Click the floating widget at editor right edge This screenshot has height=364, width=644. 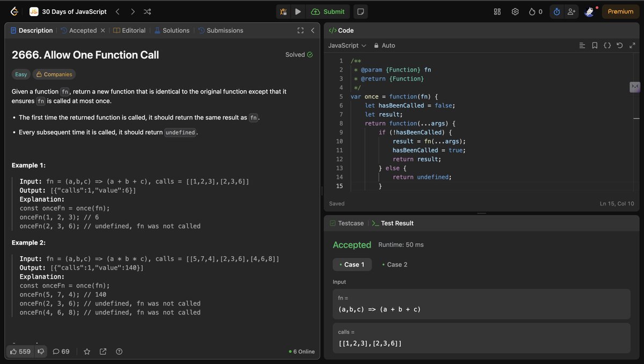(635, 86)
